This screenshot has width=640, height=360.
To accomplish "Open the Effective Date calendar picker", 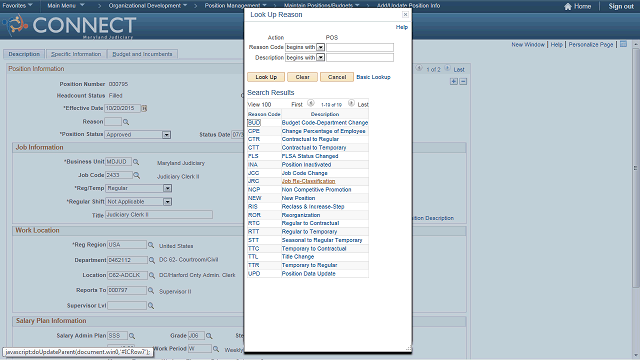I will tap(144, 108).
